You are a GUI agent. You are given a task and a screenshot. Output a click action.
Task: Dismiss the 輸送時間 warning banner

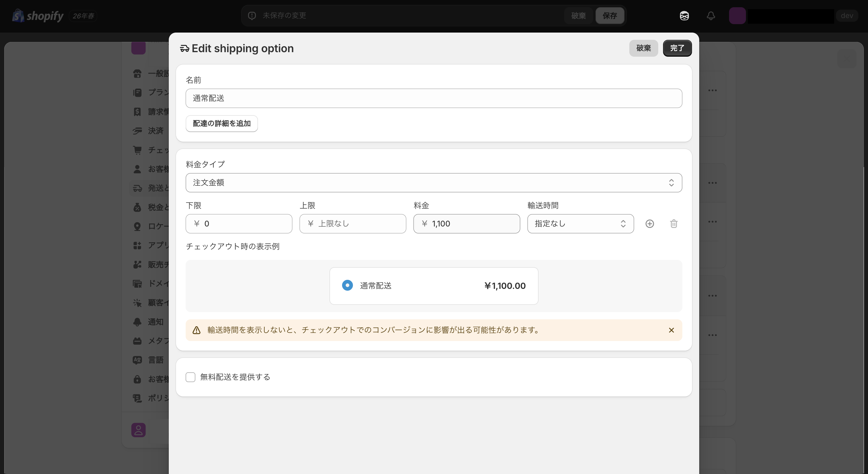tap(671, 330)
